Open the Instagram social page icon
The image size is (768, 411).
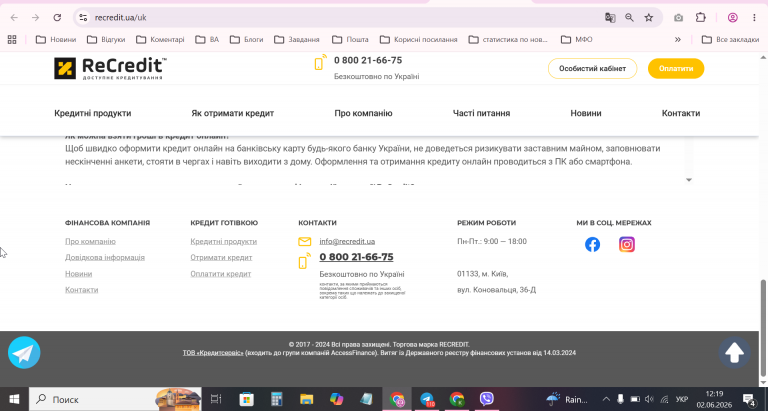(x=626, y=244)
